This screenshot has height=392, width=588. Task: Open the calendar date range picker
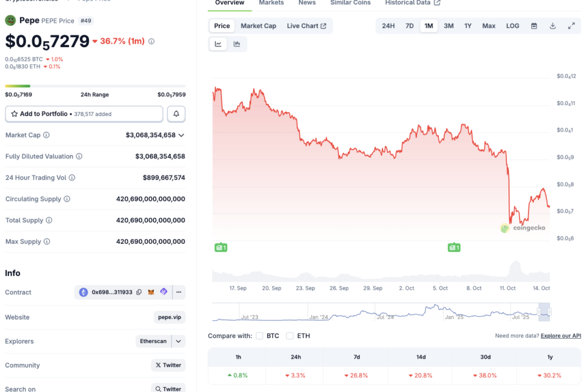534,26
